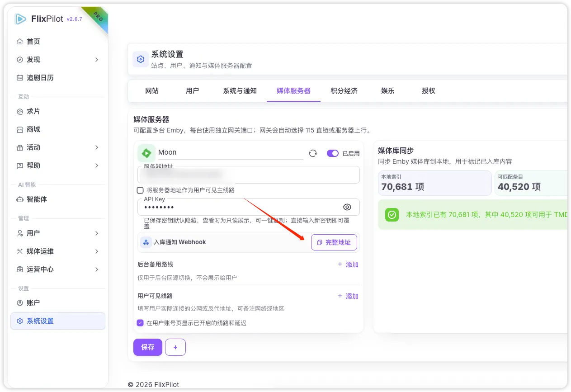Click the FlixPilot logo icon
571x392 pixels.
(20, 19)
